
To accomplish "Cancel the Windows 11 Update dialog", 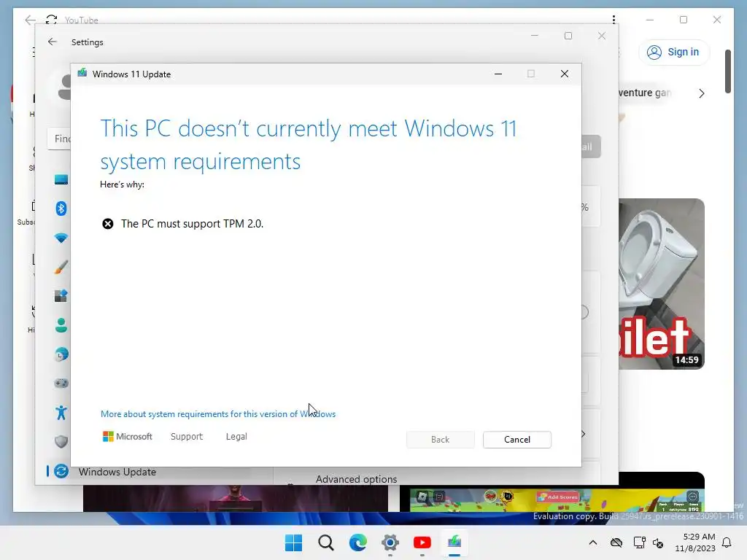I will pos(517,439).
